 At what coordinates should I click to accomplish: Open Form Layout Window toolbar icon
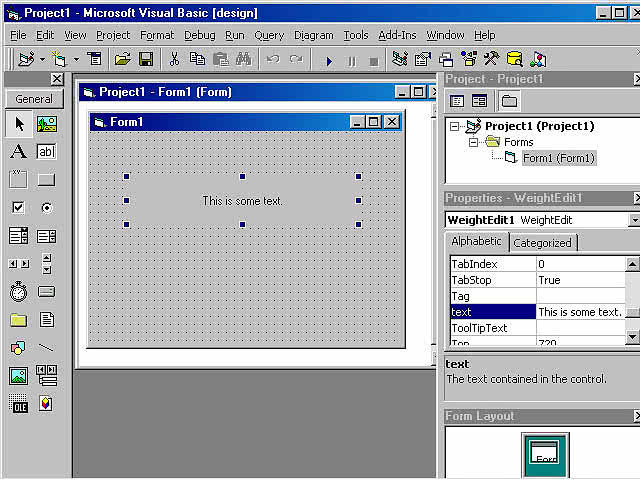pyautogui.click(x=446, y=60)
